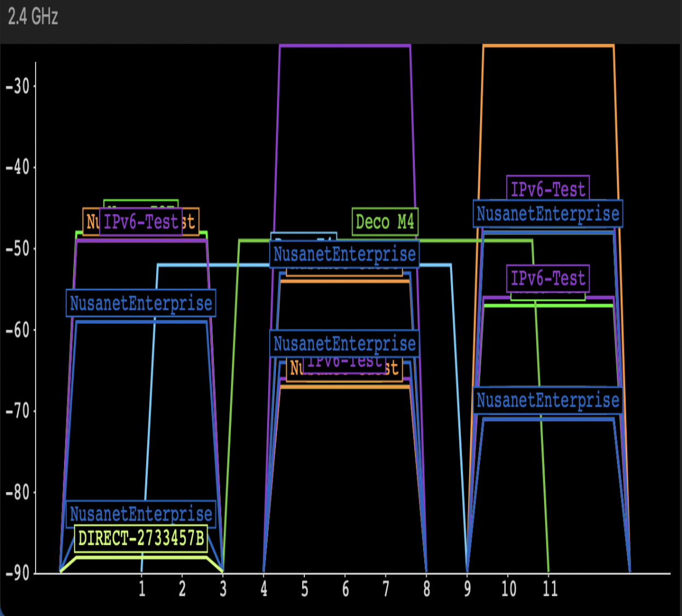This screenshot has height=616, width=682.
Task: Select IPv6-Test label over channel 2
Action: pyautogui.click(x=141, y=222)
